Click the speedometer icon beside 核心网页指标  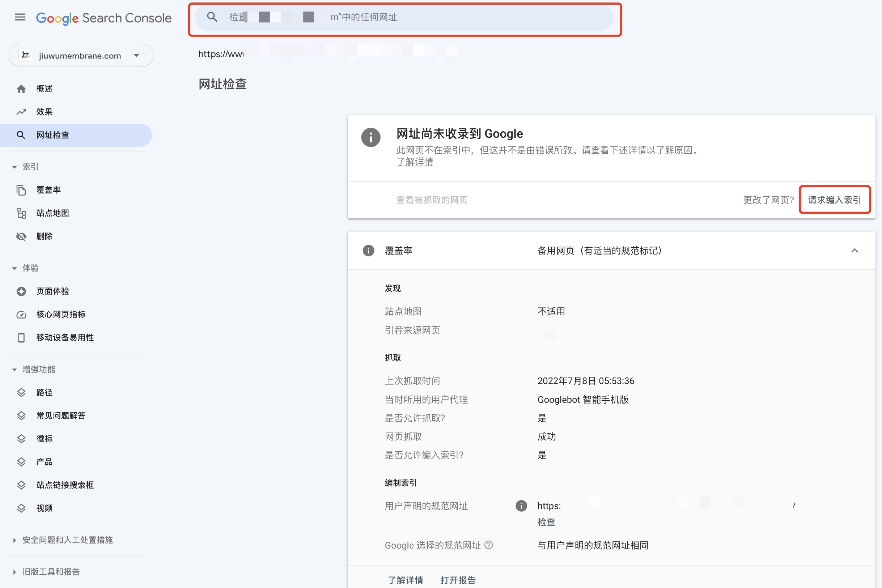tap(21, 315)
